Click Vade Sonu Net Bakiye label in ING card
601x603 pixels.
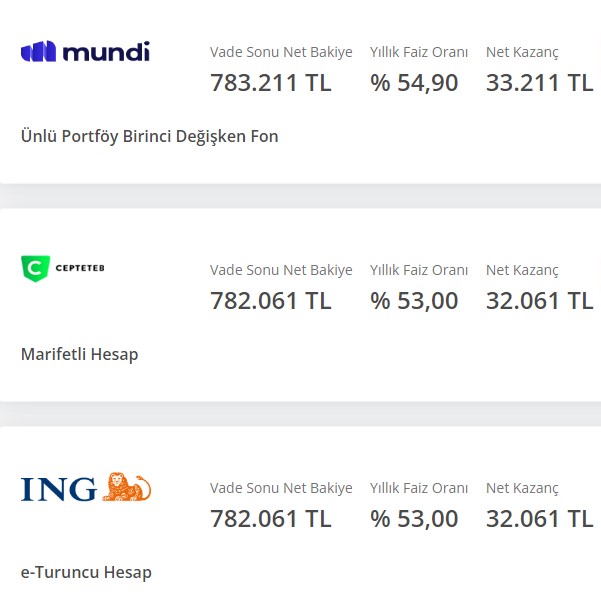coord(281,488)
